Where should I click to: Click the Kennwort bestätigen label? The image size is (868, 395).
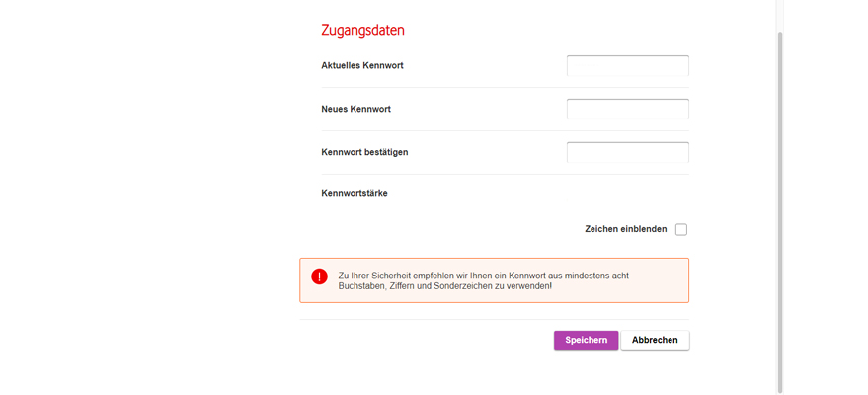point(364,153)
